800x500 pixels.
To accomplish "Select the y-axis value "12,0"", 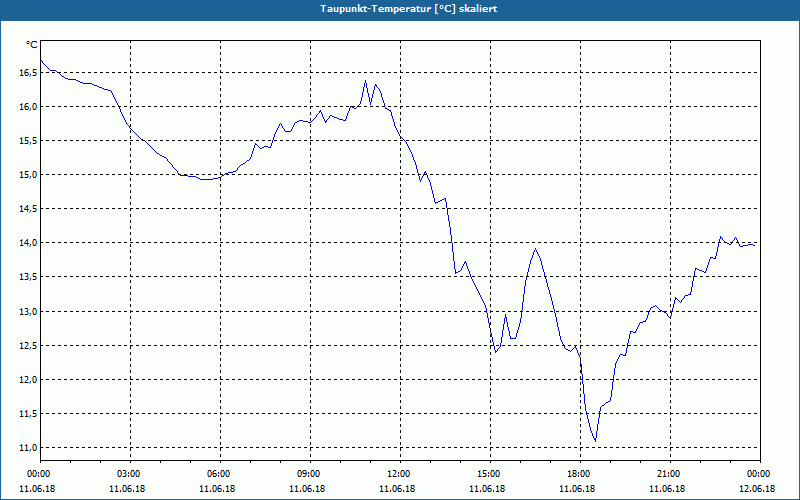I will tap(28, 380).
